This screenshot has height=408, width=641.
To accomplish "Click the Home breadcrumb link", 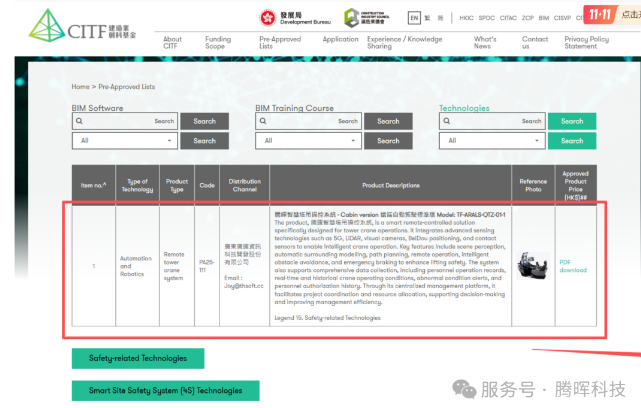I will [x=80, y=87].
